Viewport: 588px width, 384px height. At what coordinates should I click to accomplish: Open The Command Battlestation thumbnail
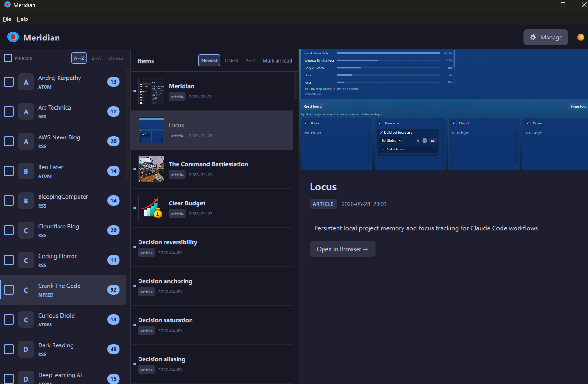(151, 169)
